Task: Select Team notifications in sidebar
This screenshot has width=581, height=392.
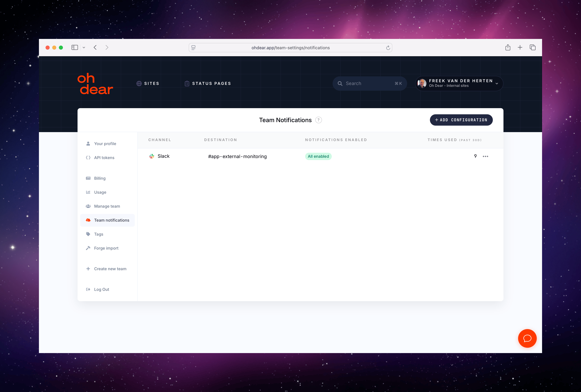Action: (x=107, y=220)
